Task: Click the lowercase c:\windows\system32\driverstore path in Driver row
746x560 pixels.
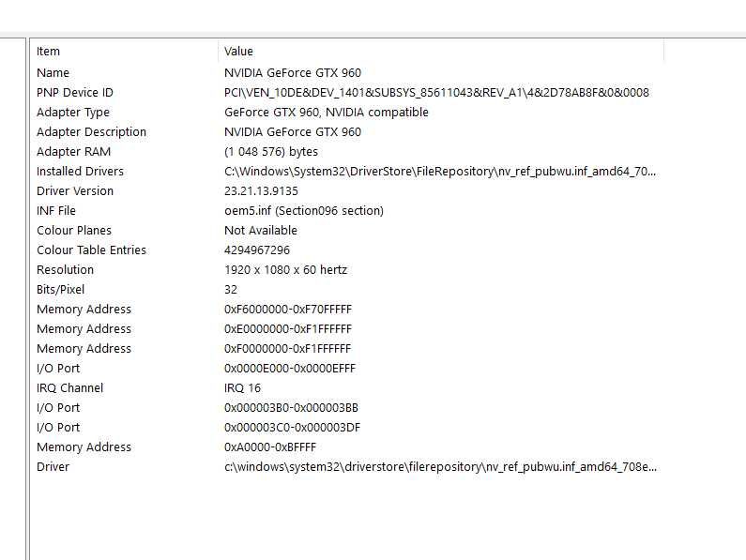Action: (440, 467)
